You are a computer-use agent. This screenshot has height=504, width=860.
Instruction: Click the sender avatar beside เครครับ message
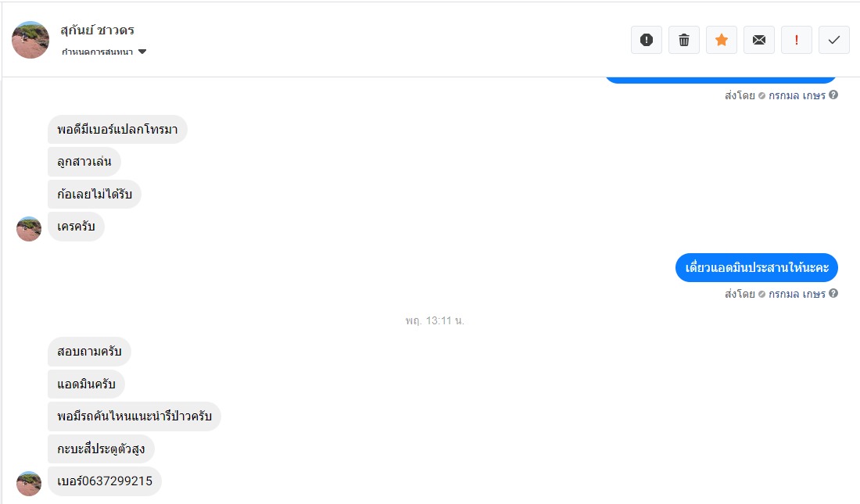pos(29,228)
